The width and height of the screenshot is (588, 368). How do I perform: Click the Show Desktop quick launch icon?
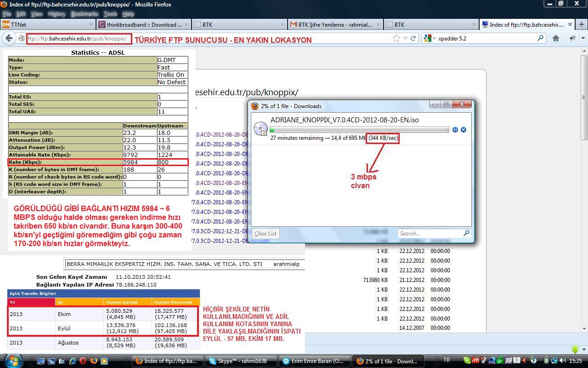coord(41,361)
